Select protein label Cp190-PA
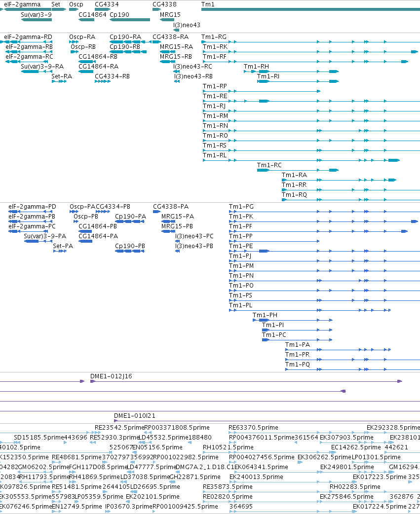 [x=130, y=217]
